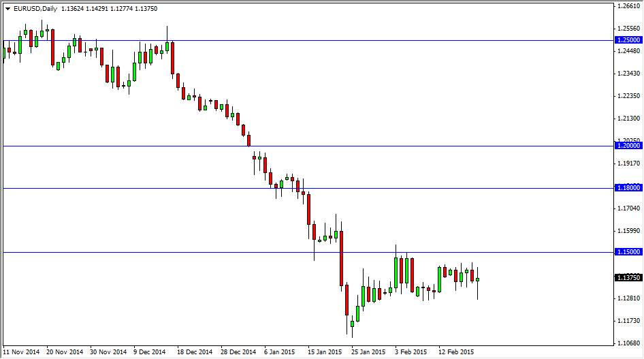Click the 1.17040 price scale value
The image size is (644, 359).
(629, 208)
